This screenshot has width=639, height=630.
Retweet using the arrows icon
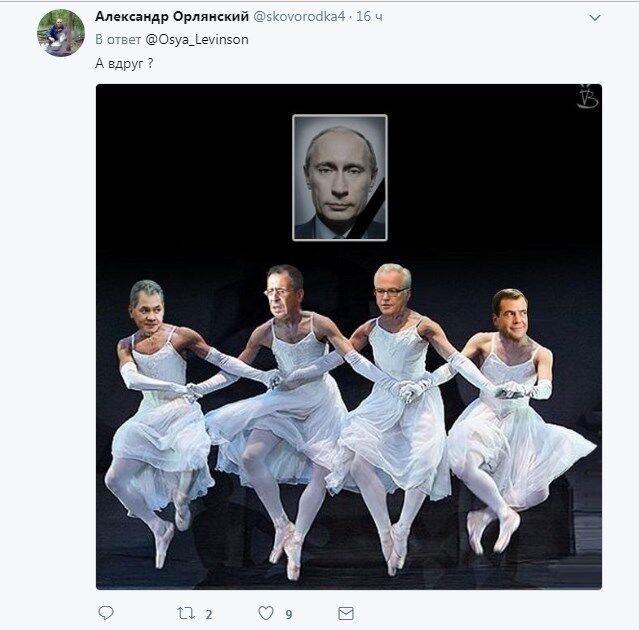(x=186, y=613)
